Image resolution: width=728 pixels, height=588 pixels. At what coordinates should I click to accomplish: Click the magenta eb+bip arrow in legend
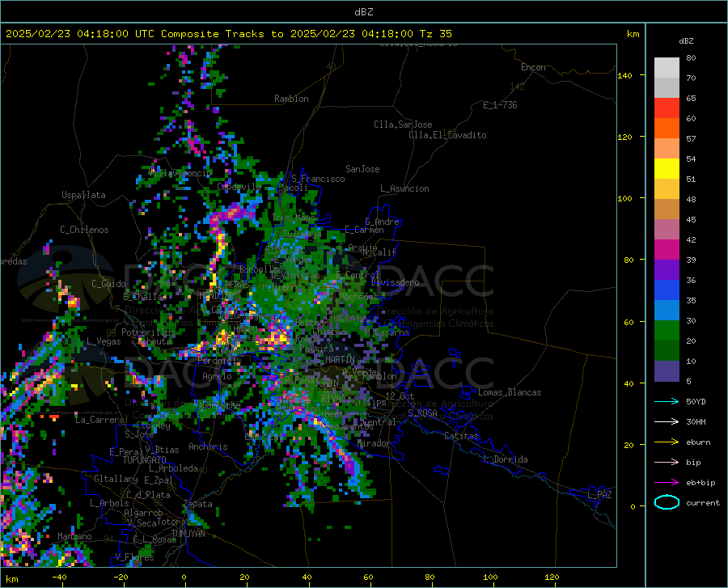667,483
